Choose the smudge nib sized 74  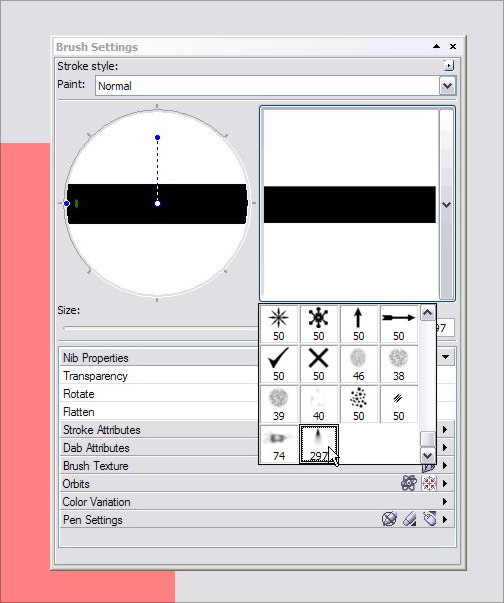tap(279, 444)
